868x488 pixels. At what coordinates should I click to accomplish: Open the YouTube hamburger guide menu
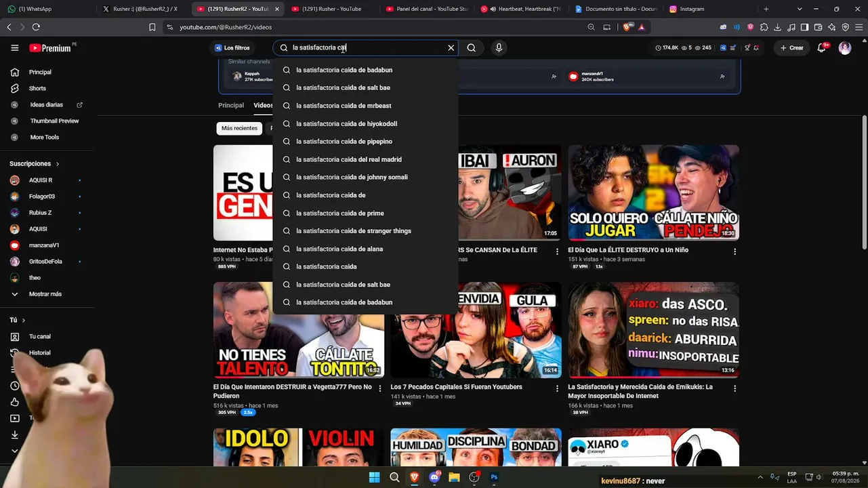click(15, 48)
